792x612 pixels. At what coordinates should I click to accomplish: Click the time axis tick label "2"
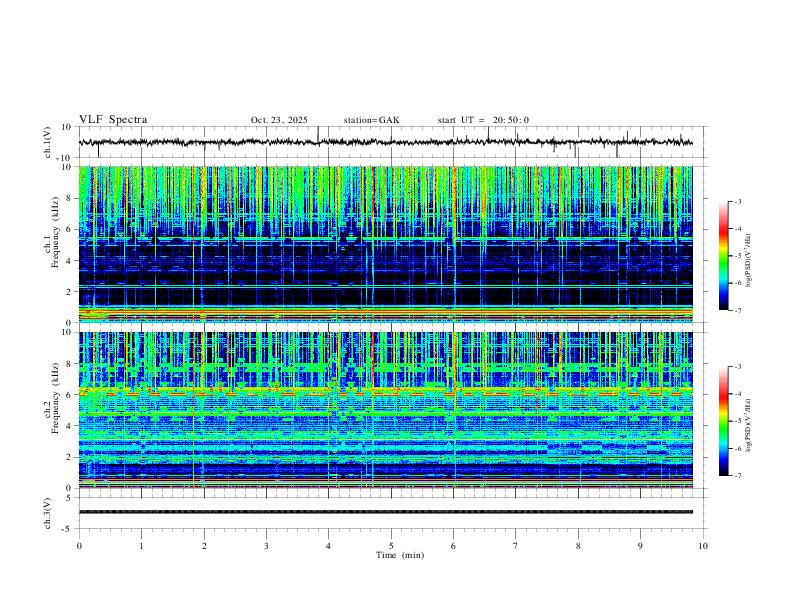204,546
